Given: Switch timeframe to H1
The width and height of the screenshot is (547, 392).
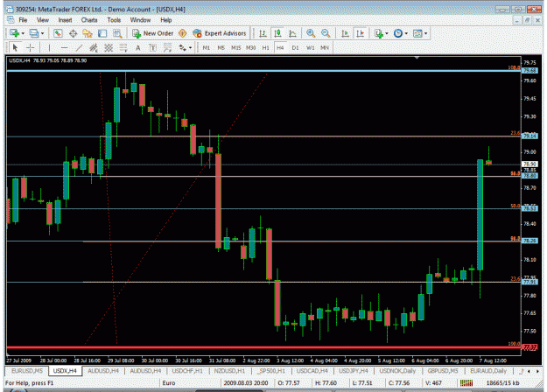Looking at the screenshot, I should coord(265,48).
